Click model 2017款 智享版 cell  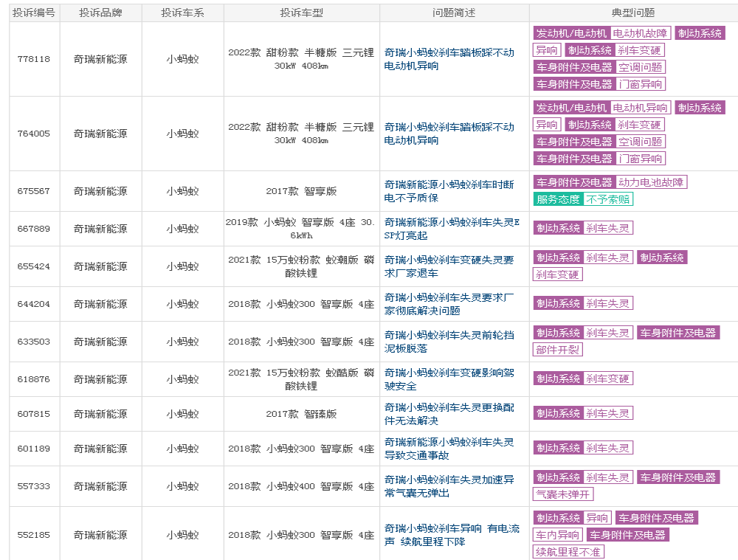pos(302,191)
